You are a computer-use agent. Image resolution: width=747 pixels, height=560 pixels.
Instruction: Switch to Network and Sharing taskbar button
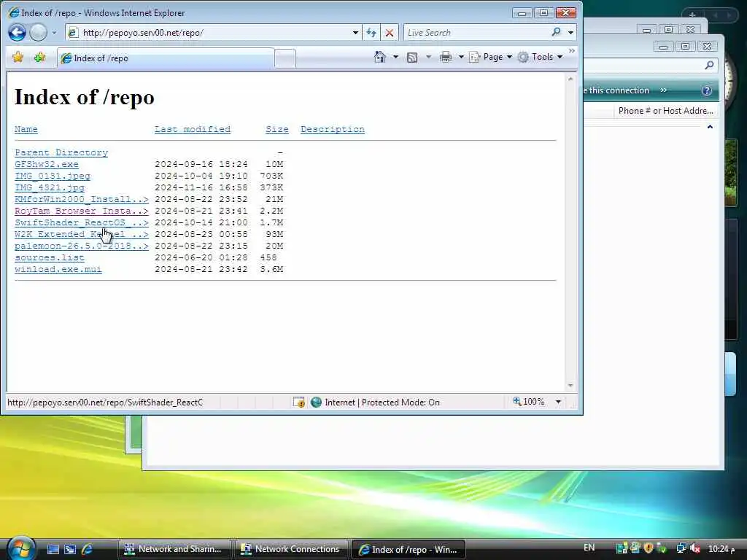point(174,549)
